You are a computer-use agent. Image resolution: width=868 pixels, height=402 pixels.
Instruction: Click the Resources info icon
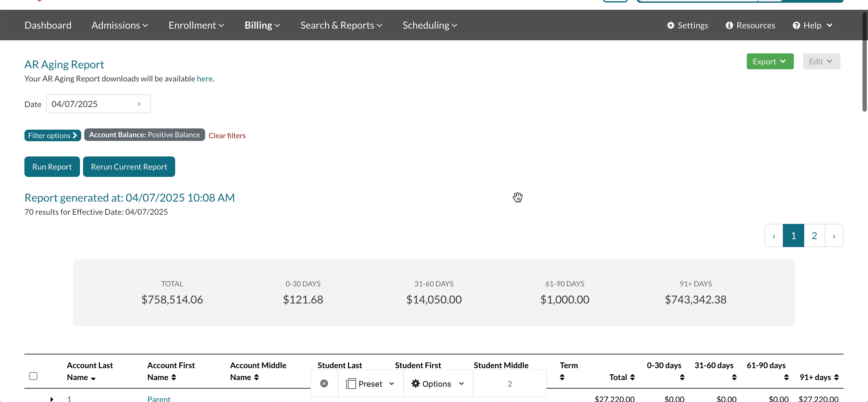tap(729, 25)
